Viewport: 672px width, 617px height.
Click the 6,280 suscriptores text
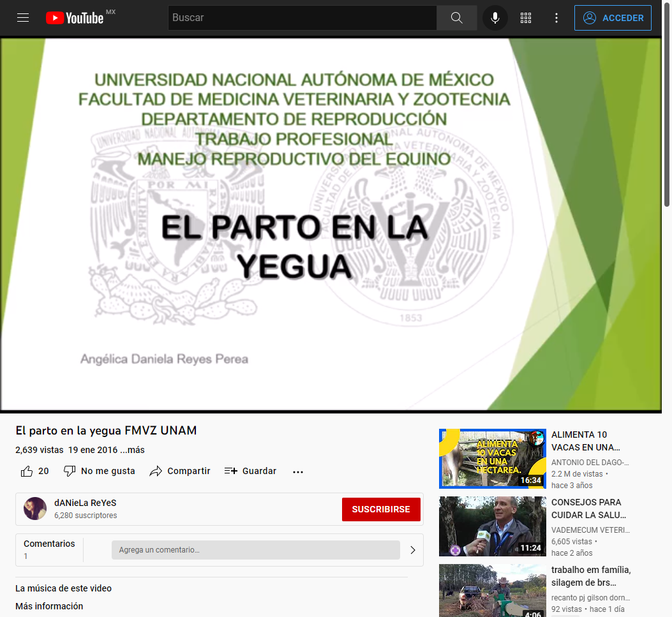[x=86, y=516]
